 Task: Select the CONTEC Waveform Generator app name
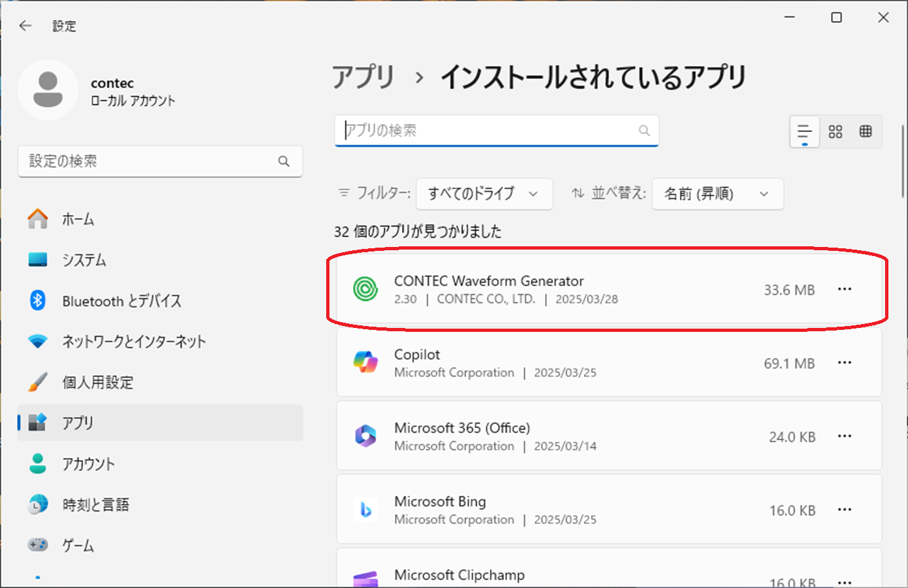pos(489,281)
